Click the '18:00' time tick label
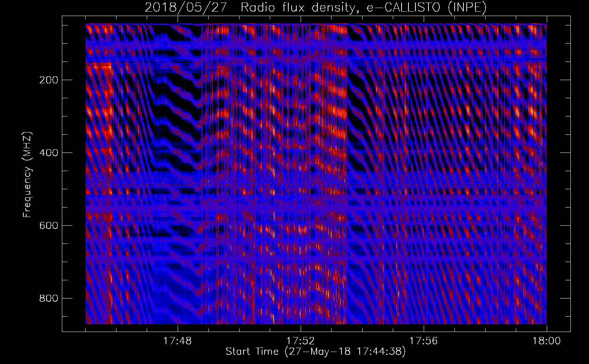 546,341
